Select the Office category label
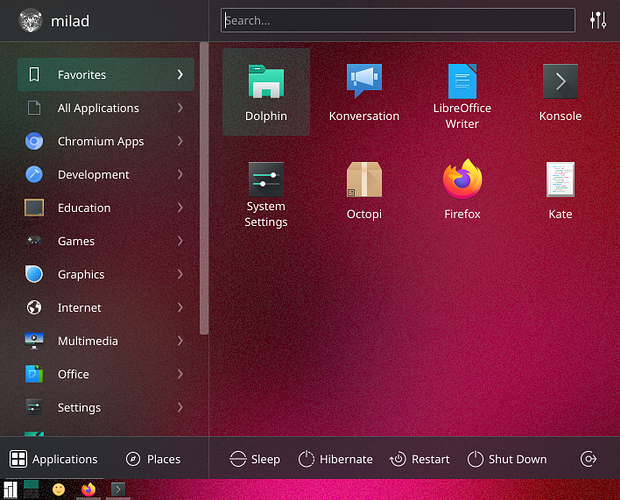620x500 pixels. click(73, 374)
